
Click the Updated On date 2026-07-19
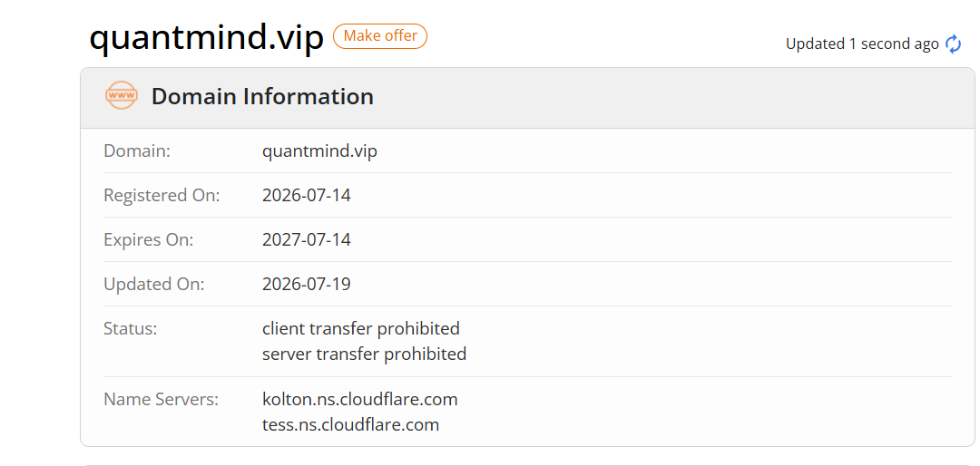click(307, 284)
